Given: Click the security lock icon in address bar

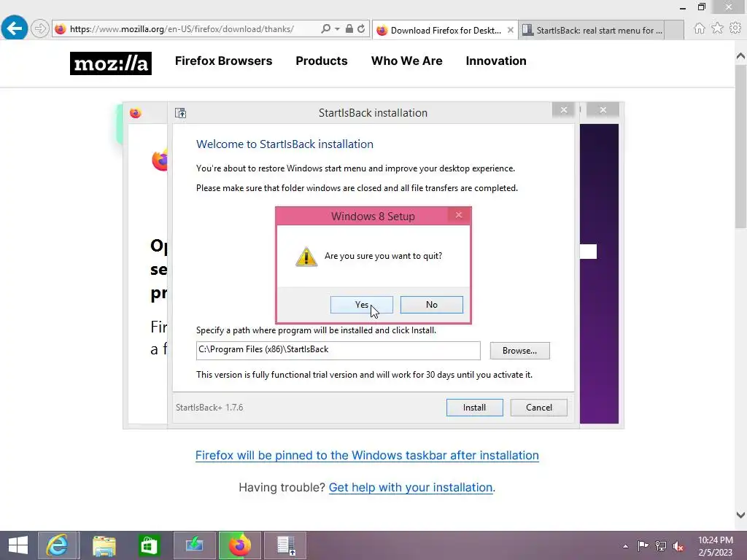Looking at the screenshot, I should (x=349, y=28).
